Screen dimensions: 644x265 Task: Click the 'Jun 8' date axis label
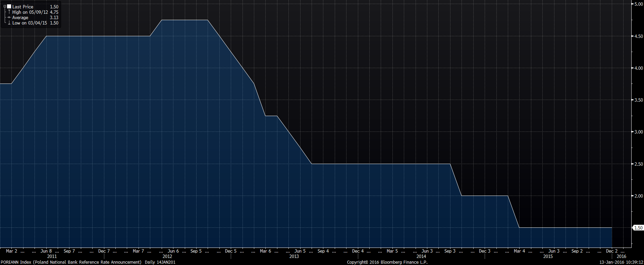click(x=46, y=251)
